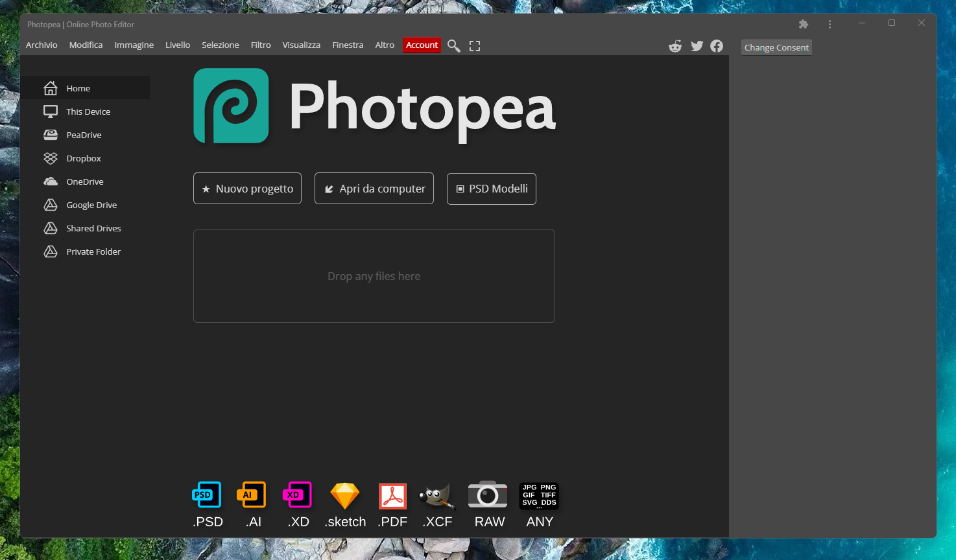Open a PDF using the .PDF icon
The image size is (956, 560).
pyautogui.click(x=392, y=495)
